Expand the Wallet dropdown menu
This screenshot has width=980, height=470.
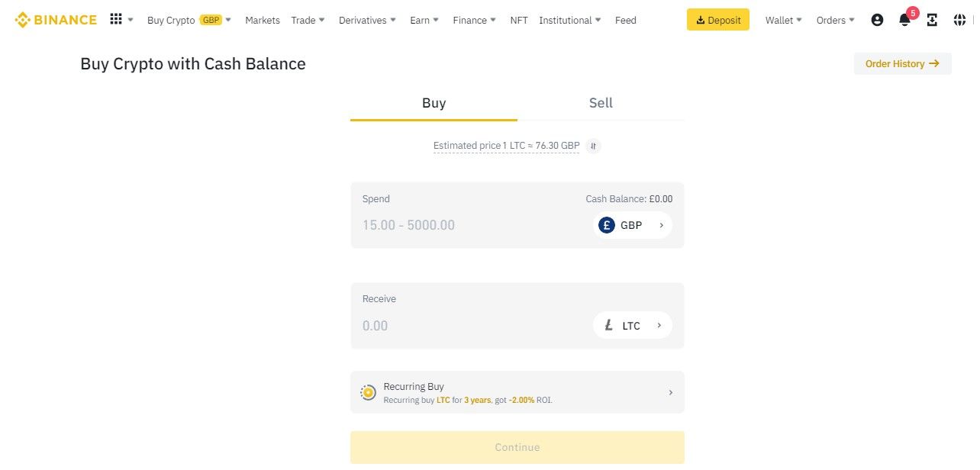point(784,20)
